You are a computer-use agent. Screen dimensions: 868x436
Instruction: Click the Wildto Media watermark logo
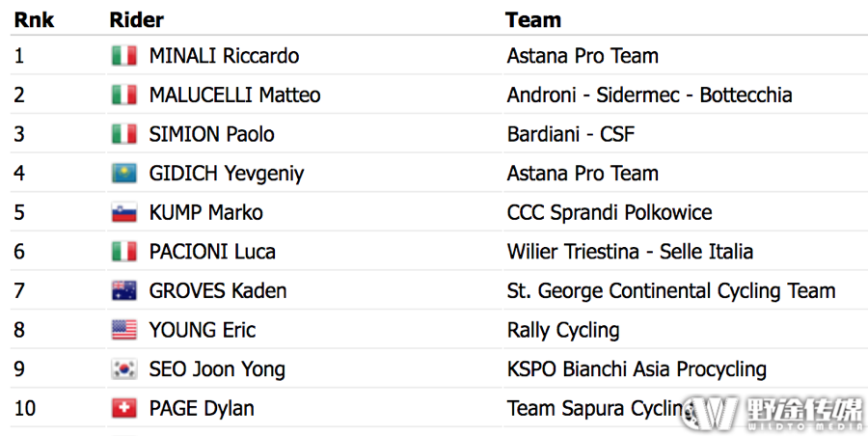tap(772, 414)
